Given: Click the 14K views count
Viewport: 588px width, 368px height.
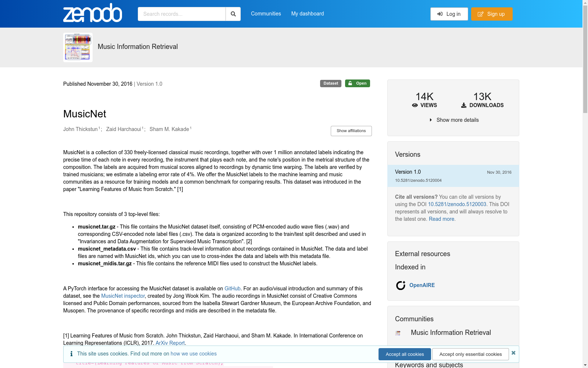Looking at the screenshot, I should (424, 96).
